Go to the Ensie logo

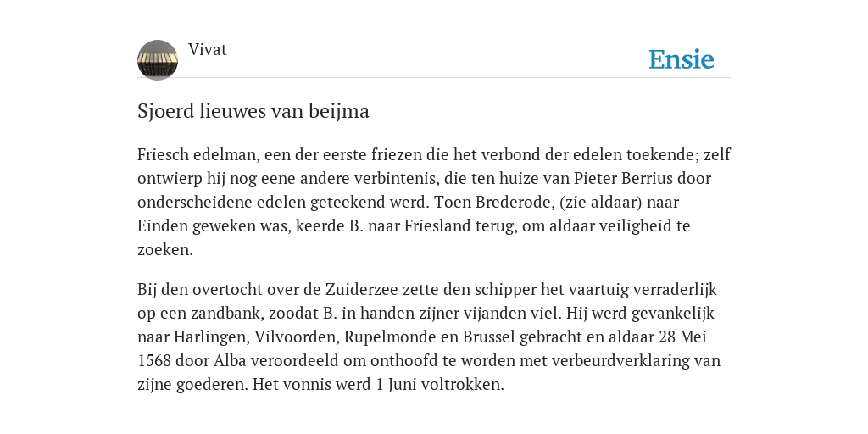tap(682, 59)
